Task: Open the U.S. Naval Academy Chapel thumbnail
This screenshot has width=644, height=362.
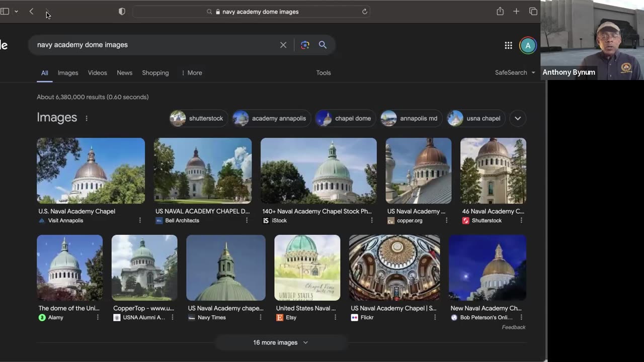Action: click(91, 170)
